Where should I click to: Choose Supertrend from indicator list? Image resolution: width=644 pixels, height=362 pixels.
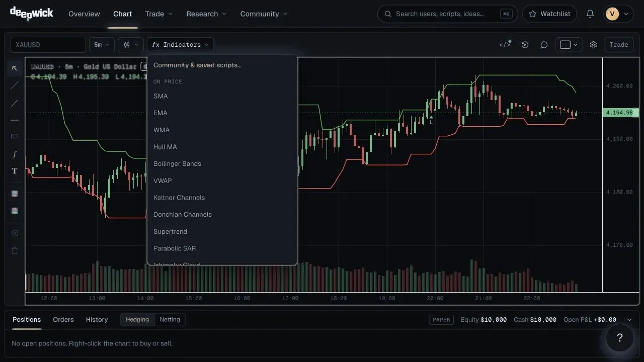pyautogui.click(x=222, y=232)
